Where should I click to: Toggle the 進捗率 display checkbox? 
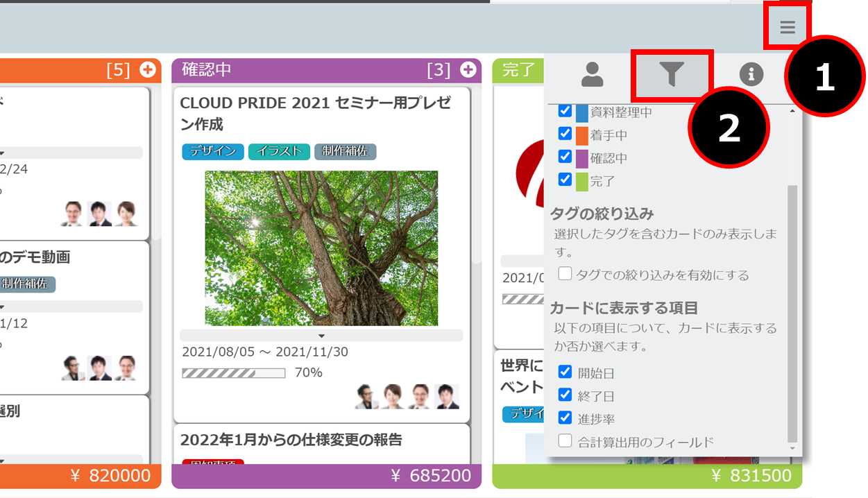[565, 418]
